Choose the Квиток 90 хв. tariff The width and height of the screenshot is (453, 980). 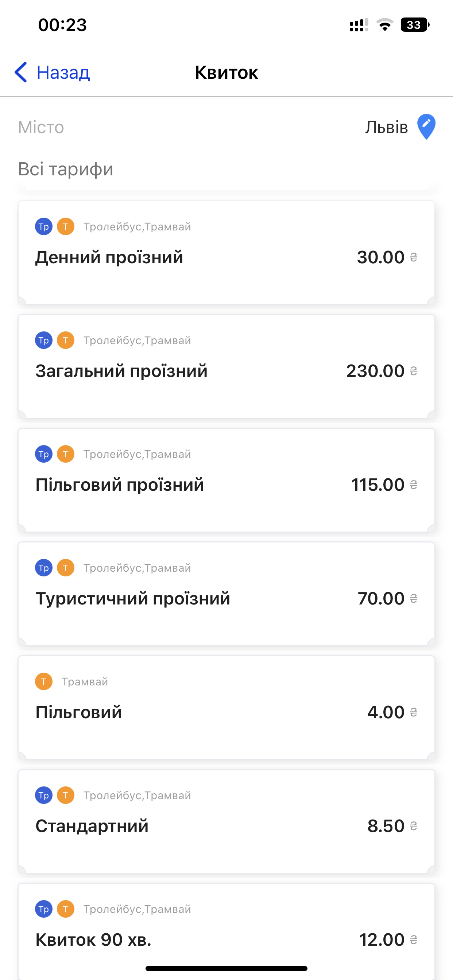click(x=93, y=940)
